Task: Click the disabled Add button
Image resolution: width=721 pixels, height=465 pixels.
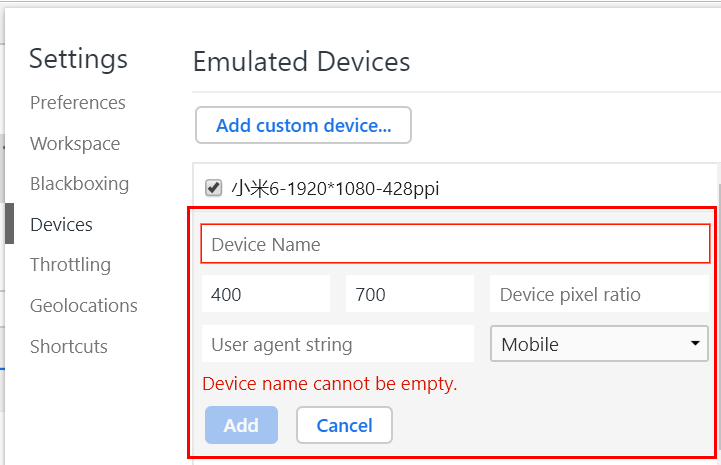Action: (241, 425)
